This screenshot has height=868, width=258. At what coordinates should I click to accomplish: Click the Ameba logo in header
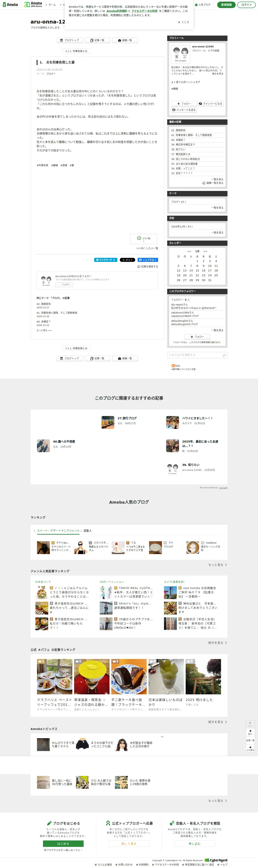[x=10, y=4]
